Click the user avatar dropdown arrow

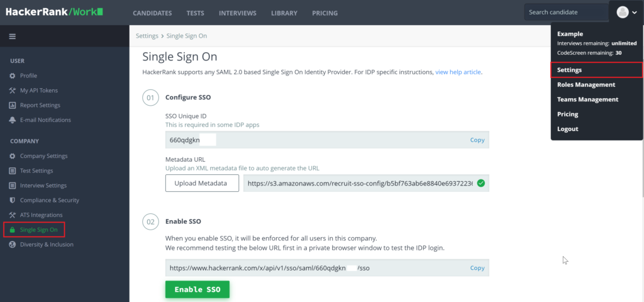pos(635,12)
